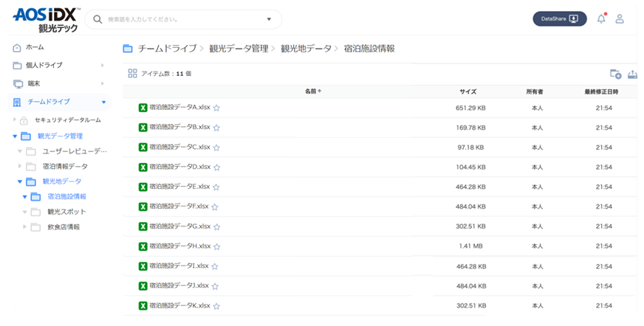
Task: Click size value 1.41 MB
Action: (470, 246)
